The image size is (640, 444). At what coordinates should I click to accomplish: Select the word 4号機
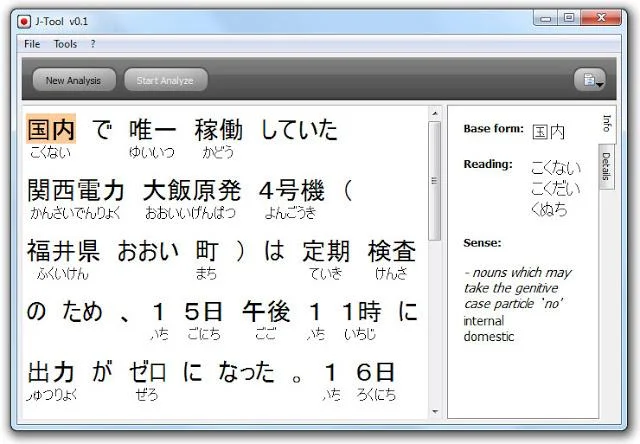coord(291,190)
